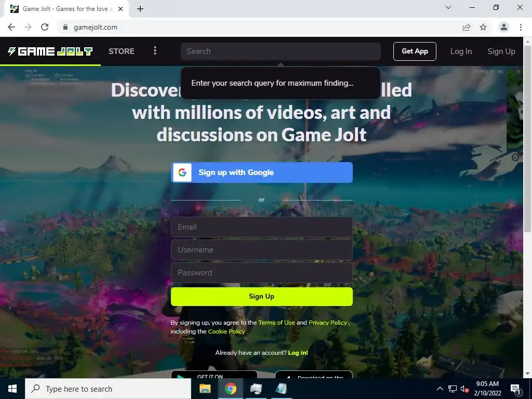Focus the Username input field

tap(262, 250)
